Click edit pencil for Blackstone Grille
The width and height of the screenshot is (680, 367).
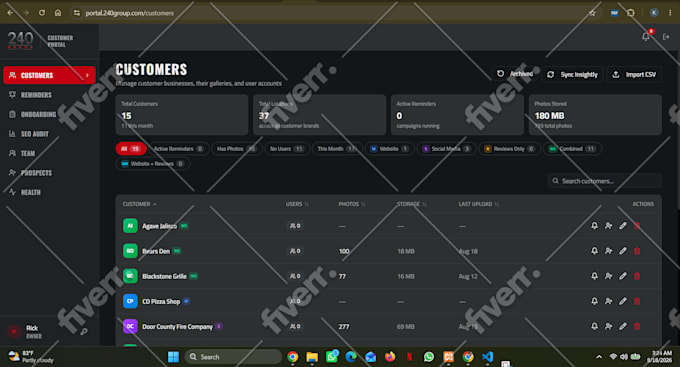[623, 276]
